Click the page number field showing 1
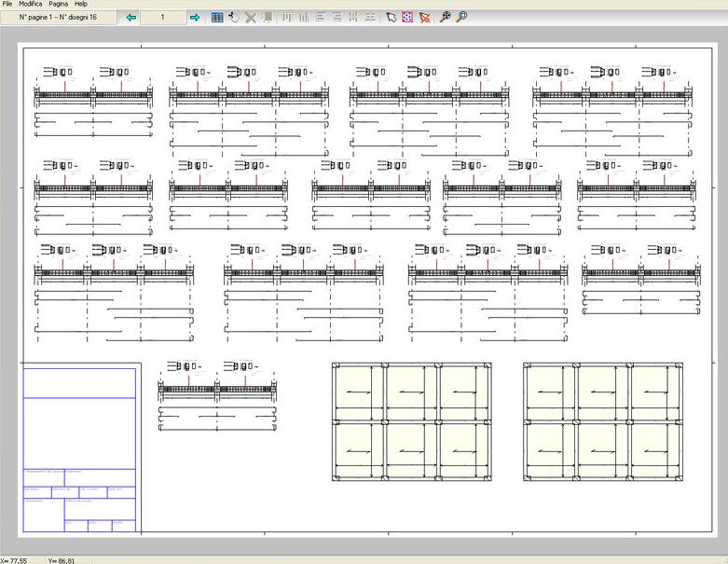 [162, 17]
